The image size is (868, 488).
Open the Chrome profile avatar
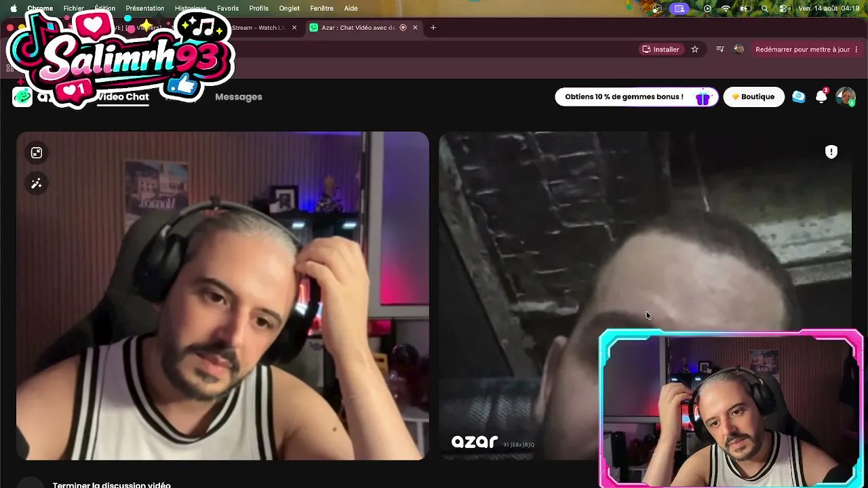coord(738,49)
